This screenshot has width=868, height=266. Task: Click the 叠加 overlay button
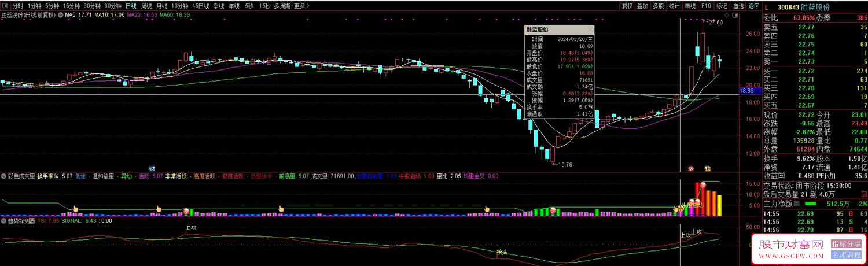[642, 6]
